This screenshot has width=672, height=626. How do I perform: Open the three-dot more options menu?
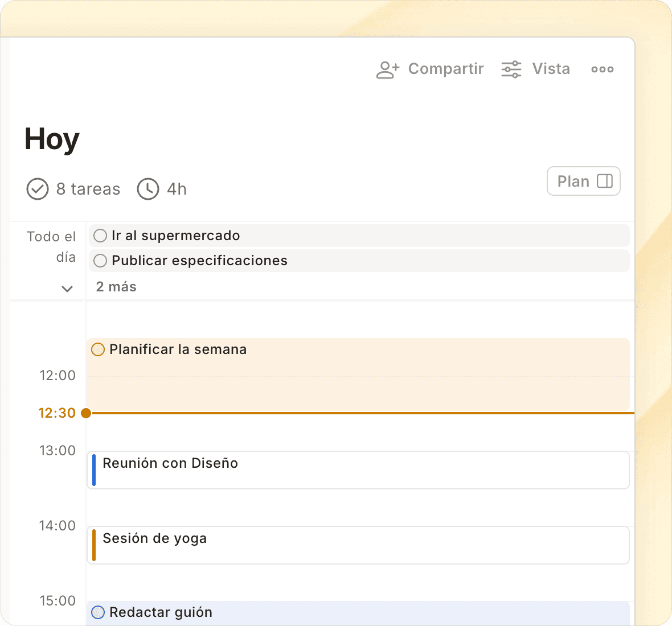click(602, 69)
